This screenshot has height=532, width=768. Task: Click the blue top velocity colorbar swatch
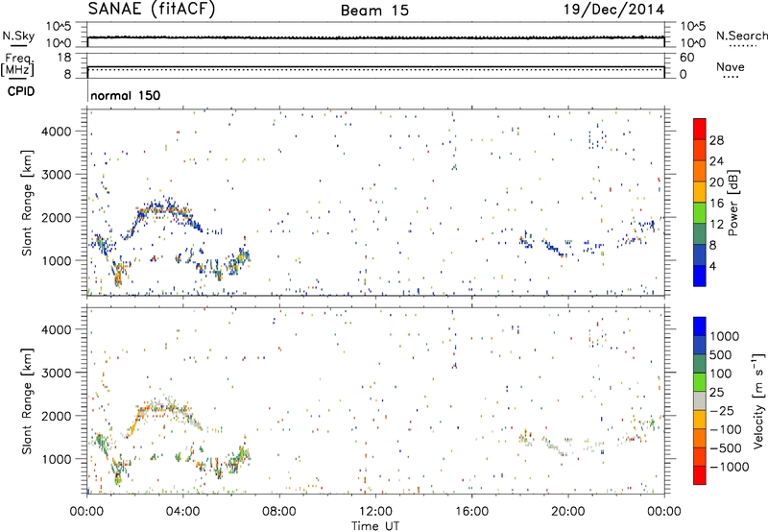(700, 326)
